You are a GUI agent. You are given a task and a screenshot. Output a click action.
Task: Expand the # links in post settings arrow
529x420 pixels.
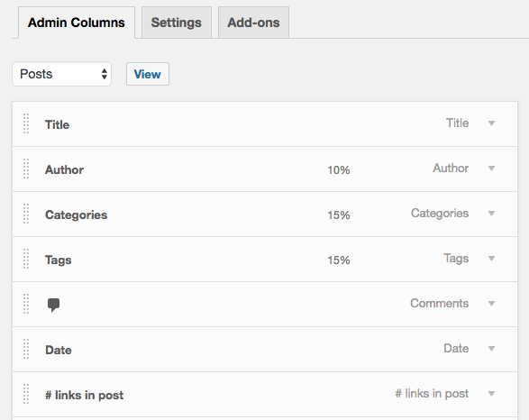pyautogui.click(x=491, y=394)
